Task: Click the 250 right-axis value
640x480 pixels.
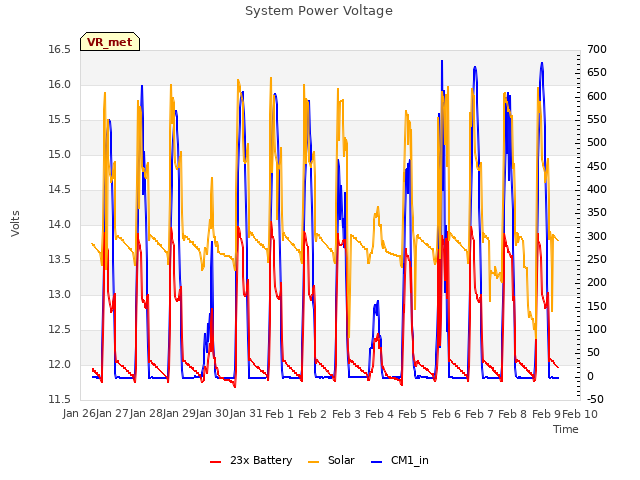Action: coord(597,260)
